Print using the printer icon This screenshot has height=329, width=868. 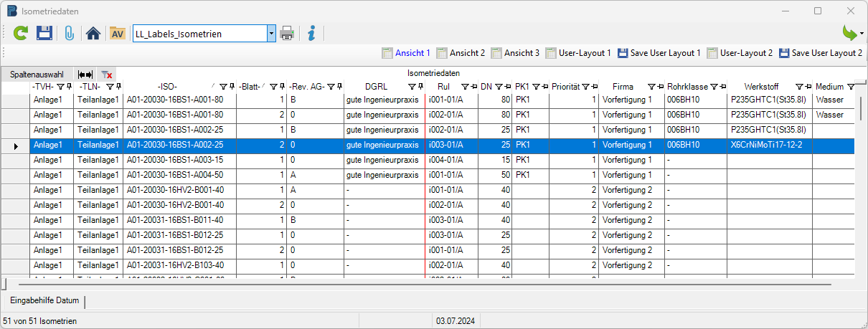pos(287,33)
